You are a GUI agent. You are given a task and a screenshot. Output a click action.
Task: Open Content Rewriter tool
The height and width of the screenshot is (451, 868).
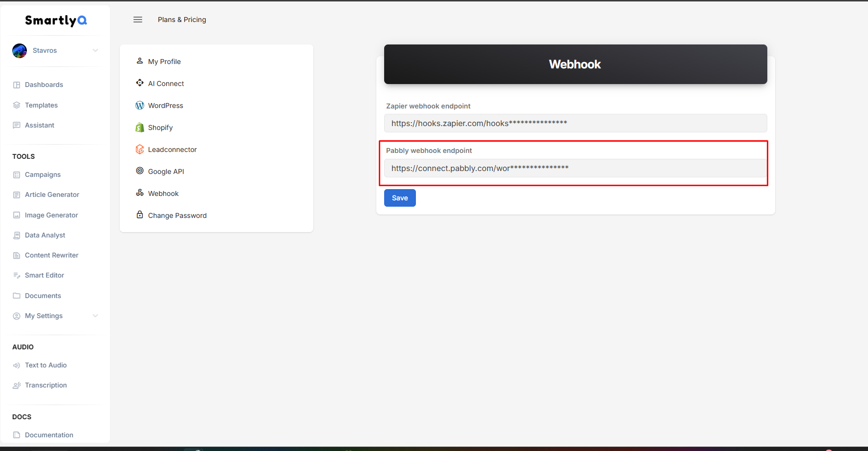[51, 255]
